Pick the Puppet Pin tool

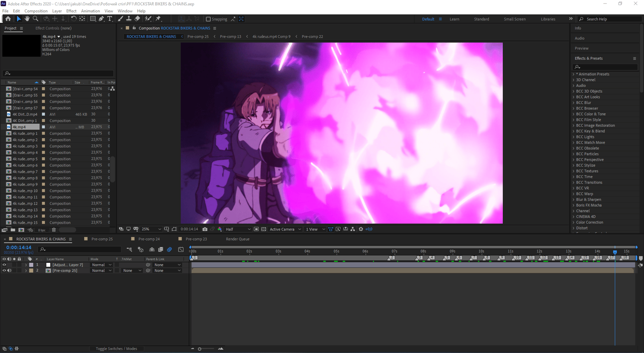pos(158,19)
